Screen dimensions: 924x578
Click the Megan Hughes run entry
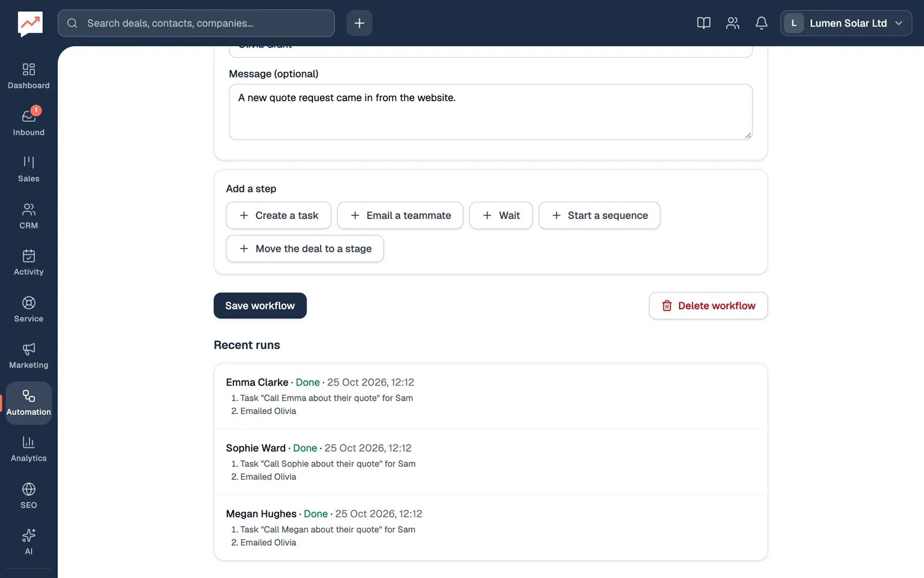pos(490,527)
